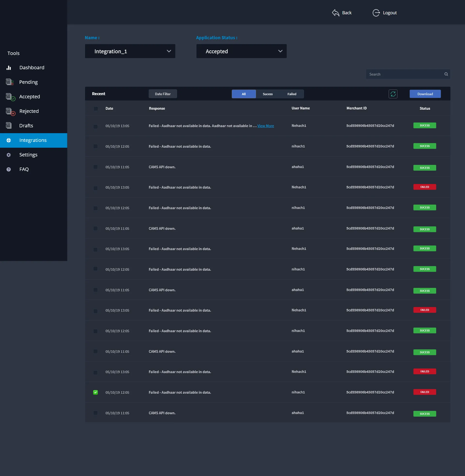Switch to the Sucess filter tab
The width and height of the screenshot is (465, 476).
pos(267,94)
